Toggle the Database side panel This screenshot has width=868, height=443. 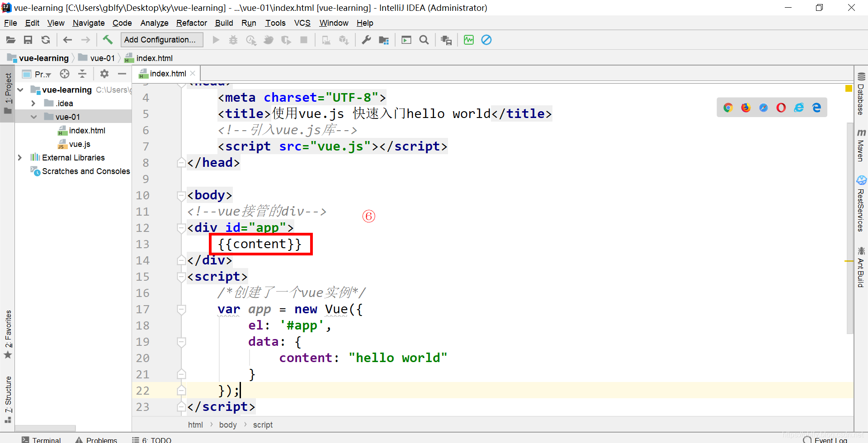click(861, 94)
